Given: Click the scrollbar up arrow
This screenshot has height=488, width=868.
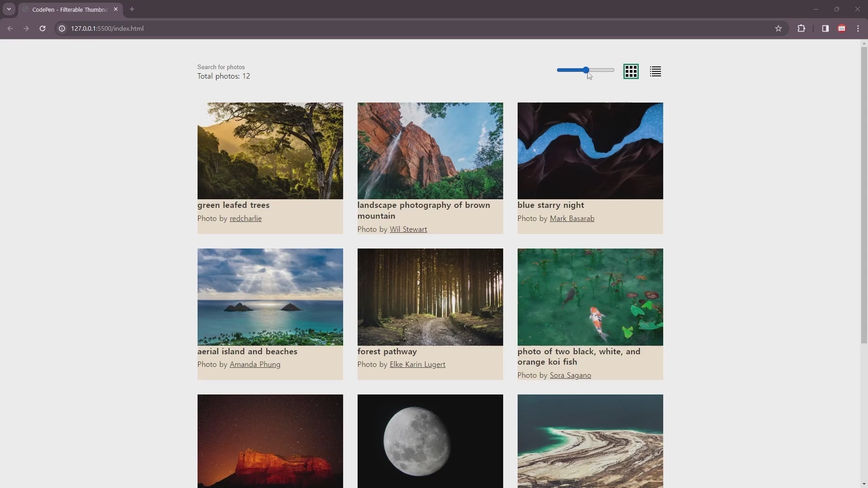Looking at the screenshot, I should point(864,43).
